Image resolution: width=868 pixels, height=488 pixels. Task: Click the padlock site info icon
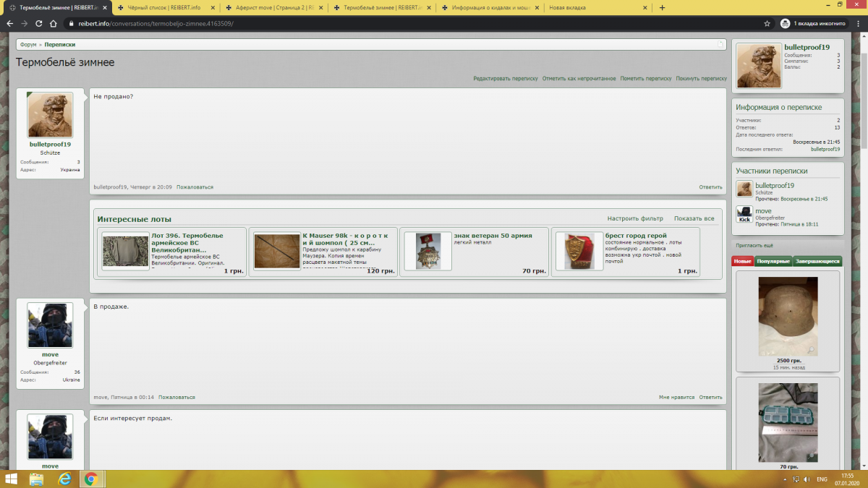coord(71,23)
